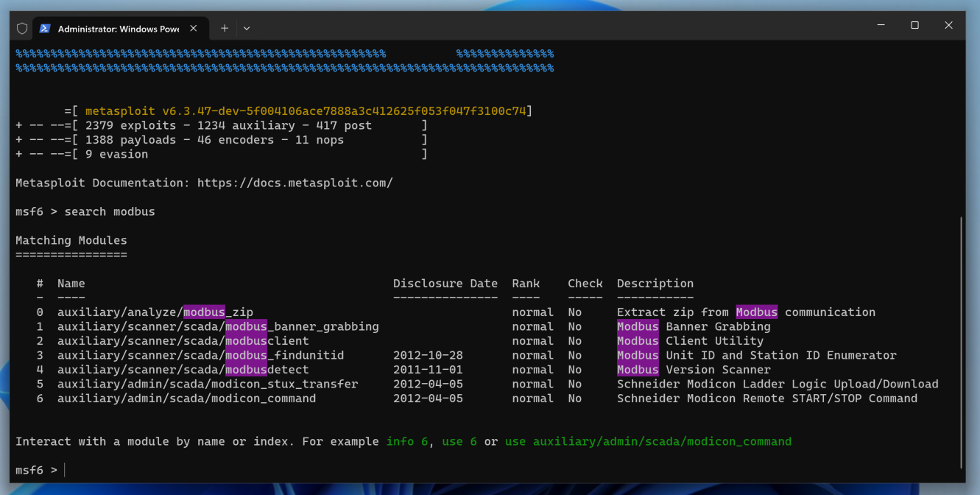980x495 pixels.
Task: Click the modbus_banner_grabbing module path
Action: (218, 326)
